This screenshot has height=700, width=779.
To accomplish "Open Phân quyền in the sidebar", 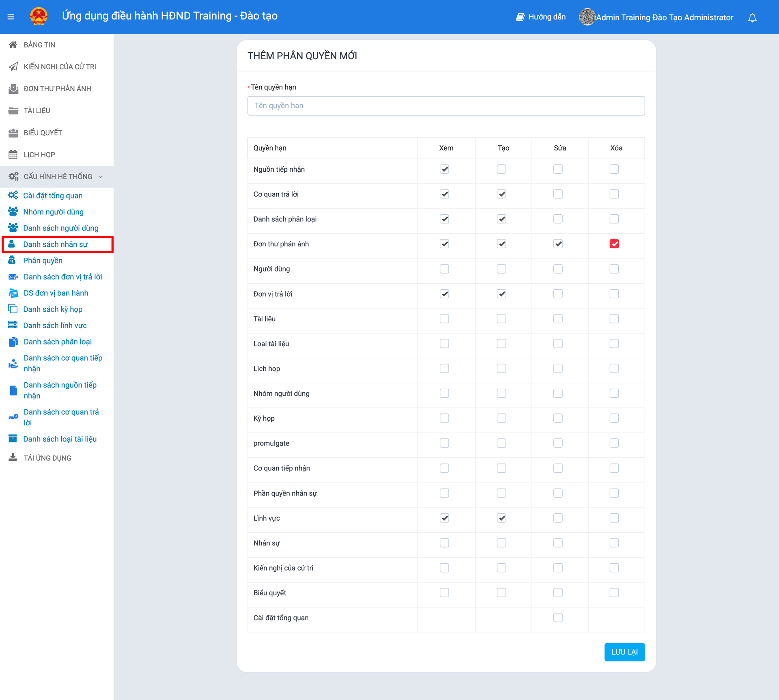I will pyautogui.click(x=43, y=261).
